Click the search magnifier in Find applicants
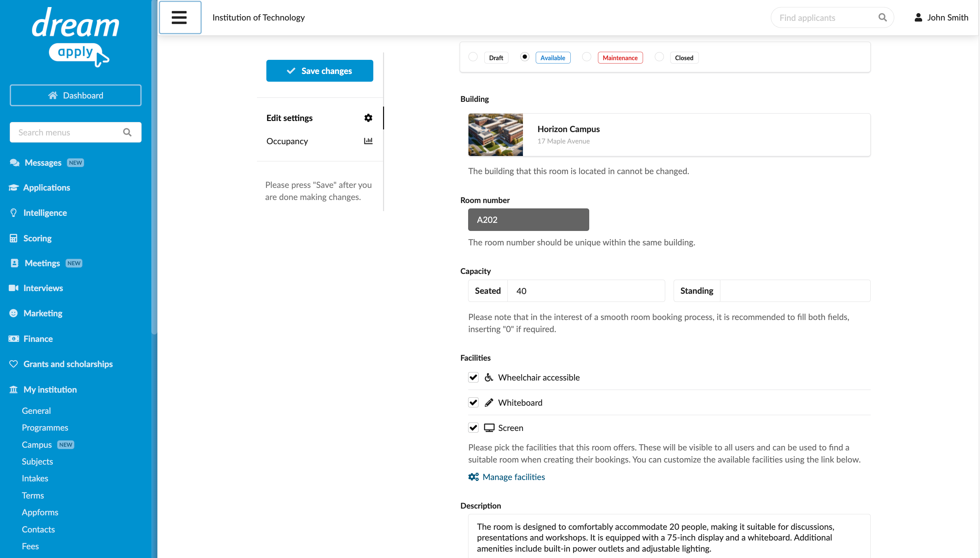 point(882,17)
